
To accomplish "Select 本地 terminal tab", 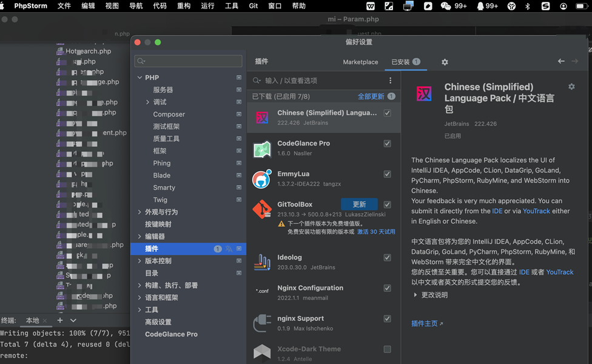I will click(33, 320).
